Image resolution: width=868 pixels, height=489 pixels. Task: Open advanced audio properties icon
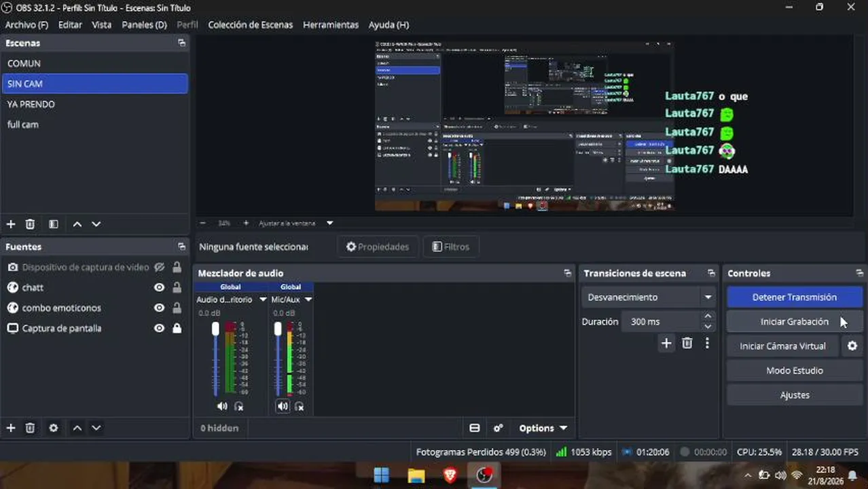click(499, 428)
